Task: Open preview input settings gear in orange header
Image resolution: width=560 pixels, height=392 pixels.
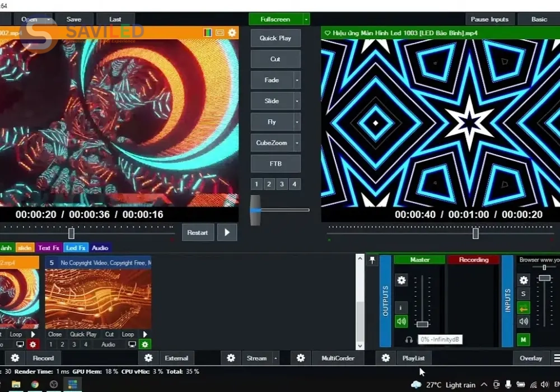Action: tap(232, 33)
